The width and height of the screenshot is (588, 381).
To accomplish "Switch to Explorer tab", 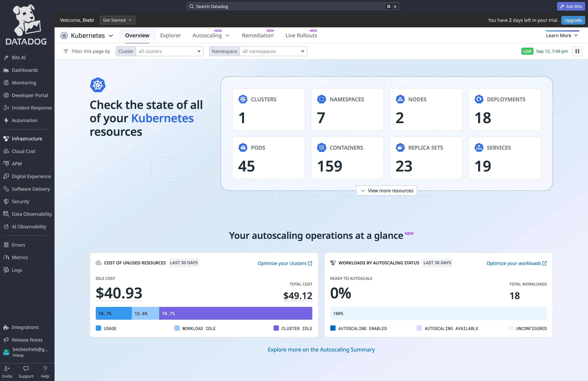I will [171, 35].
